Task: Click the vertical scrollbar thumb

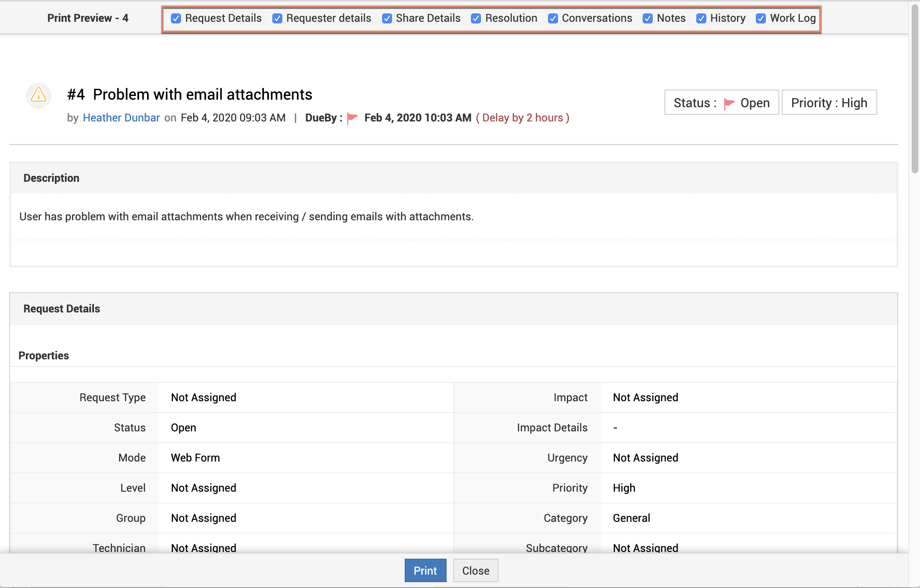Action: [x=915, y=88]
